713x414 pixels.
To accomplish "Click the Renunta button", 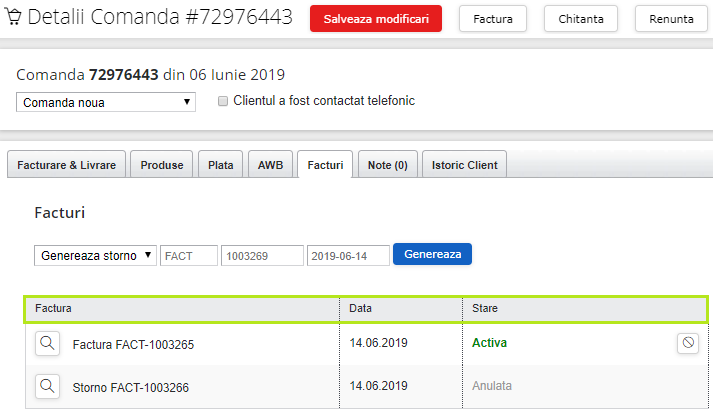I will pos(671,18).
